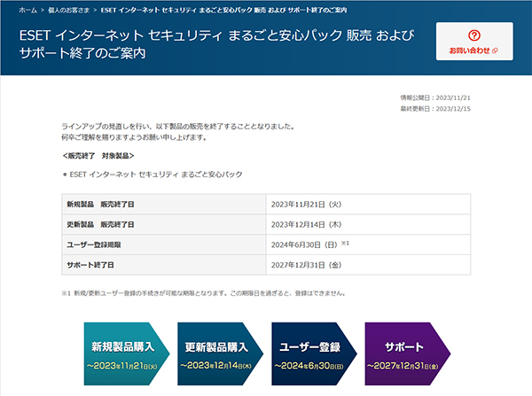
Task: Click the ※1 footnote explanation line
Action: click(204, 293)
